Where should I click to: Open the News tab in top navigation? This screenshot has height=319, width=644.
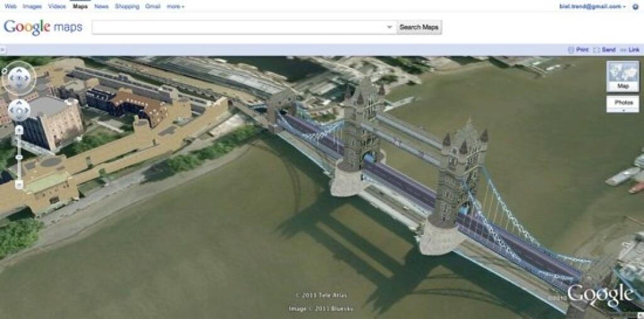pos(101,6)
